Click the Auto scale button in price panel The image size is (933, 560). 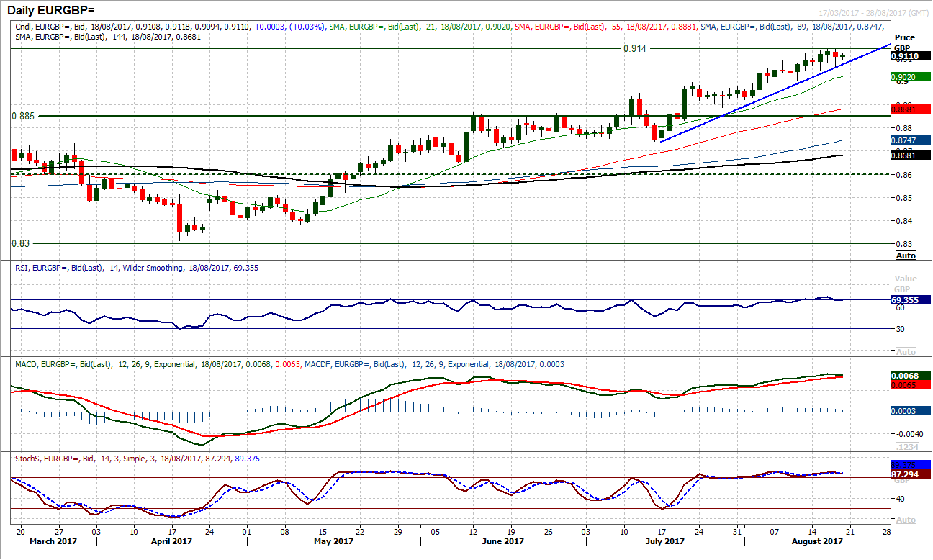pos(906,256)
